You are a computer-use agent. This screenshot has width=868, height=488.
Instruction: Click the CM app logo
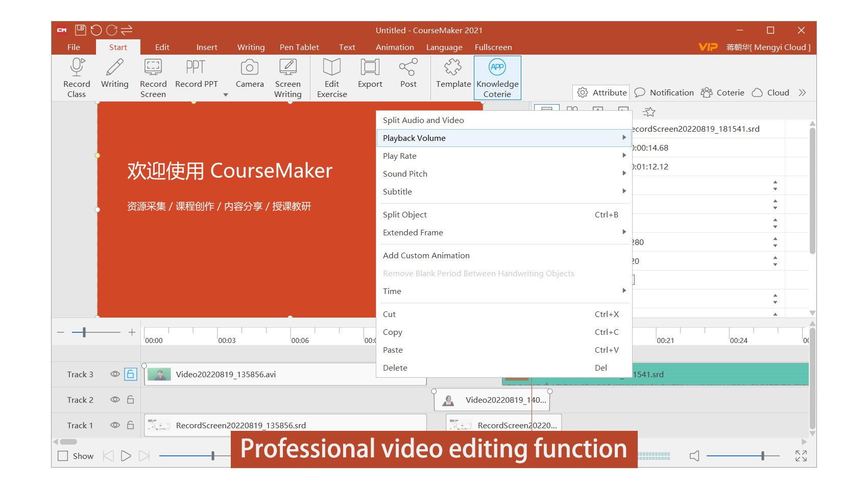[x=62, y=30]
